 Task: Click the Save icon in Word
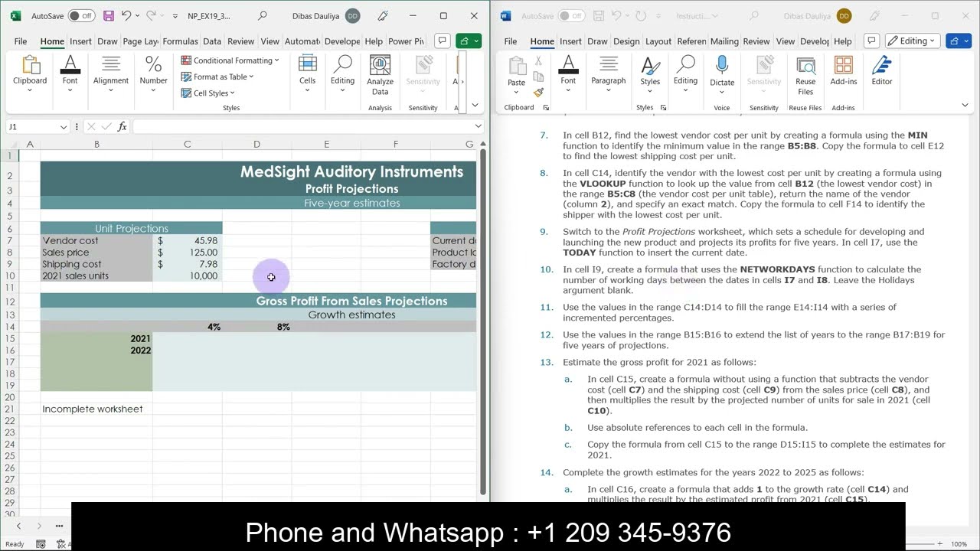click(x=598, y=16)
